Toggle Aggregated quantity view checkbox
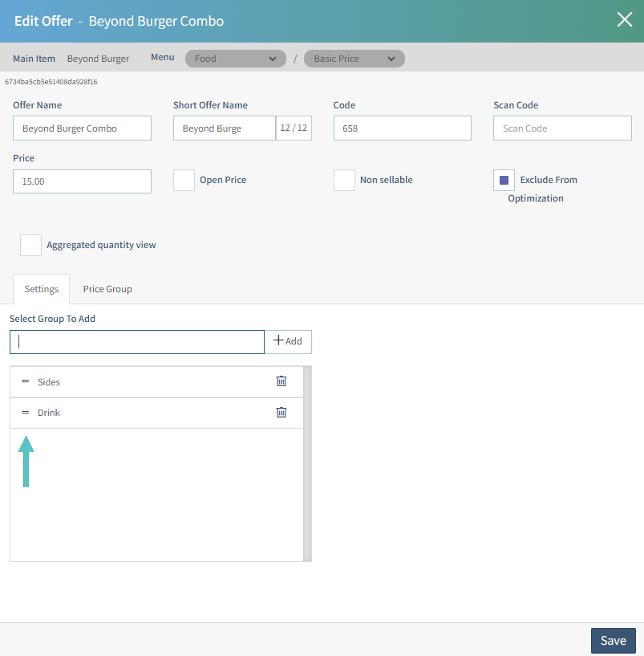644x656 pixels. [x=31, y=245]
